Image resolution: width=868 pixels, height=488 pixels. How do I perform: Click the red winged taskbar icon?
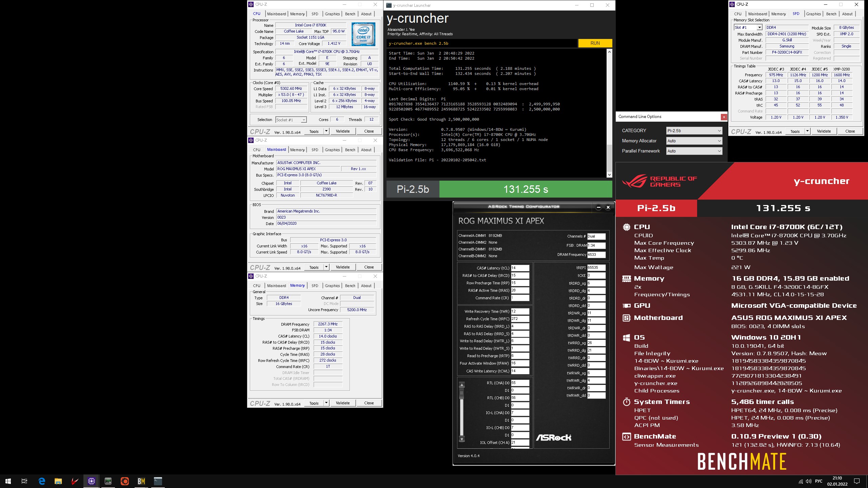coord(75,481)
